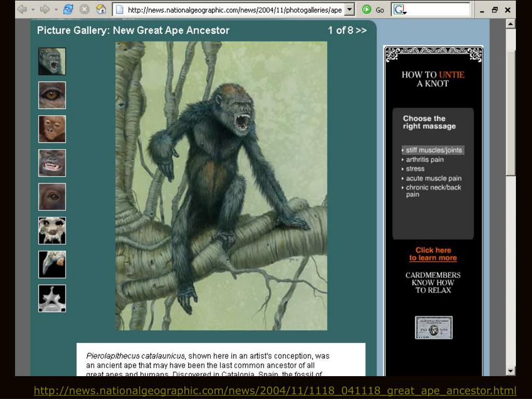Go to the Home page icon
Screen dimensions: 532x399
[101, 9]
